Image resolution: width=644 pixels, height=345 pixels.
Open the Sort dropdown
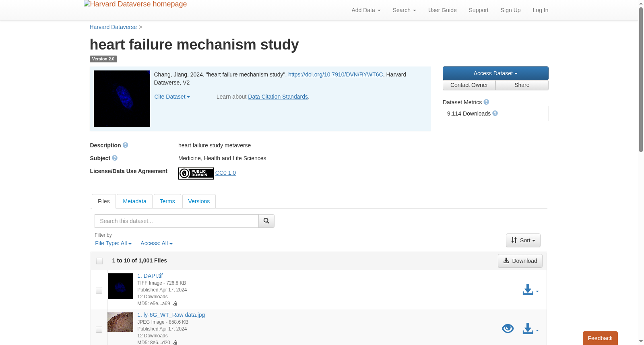(x=523, y=240)
